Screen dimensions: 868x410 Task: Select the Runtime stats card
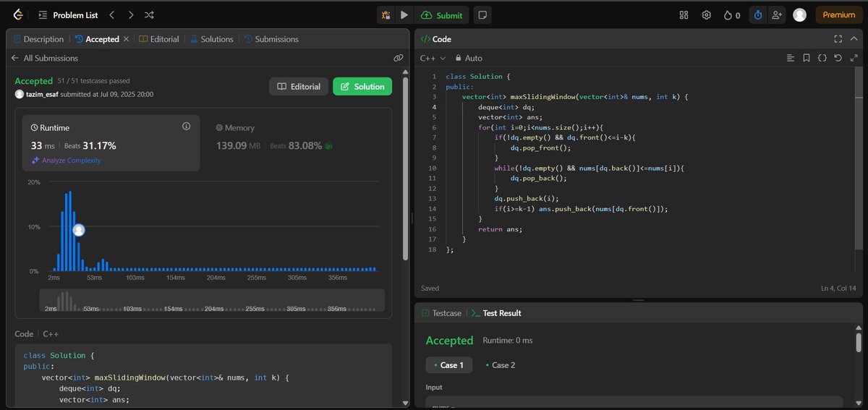(x=111, y=142)
